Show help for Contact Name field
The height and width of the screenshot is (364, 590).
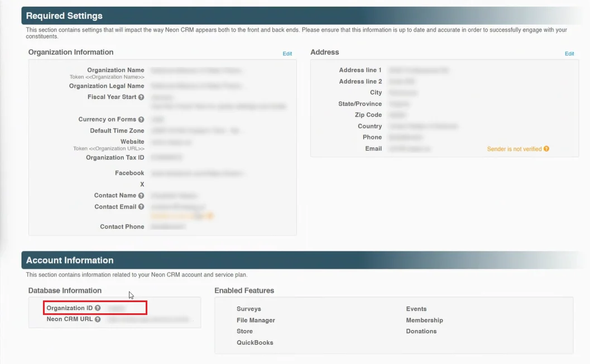(141, 196)
